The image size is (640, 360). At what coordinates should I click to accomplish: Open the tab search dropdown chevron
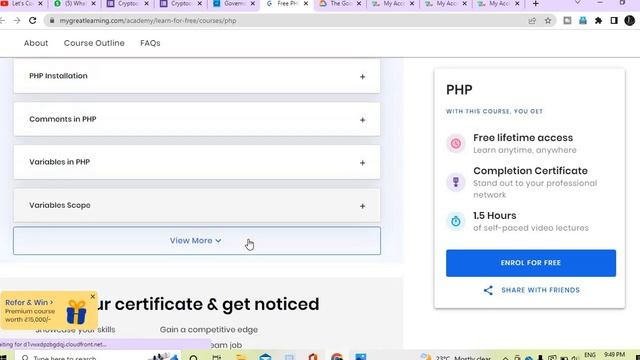tap(577, 3)
